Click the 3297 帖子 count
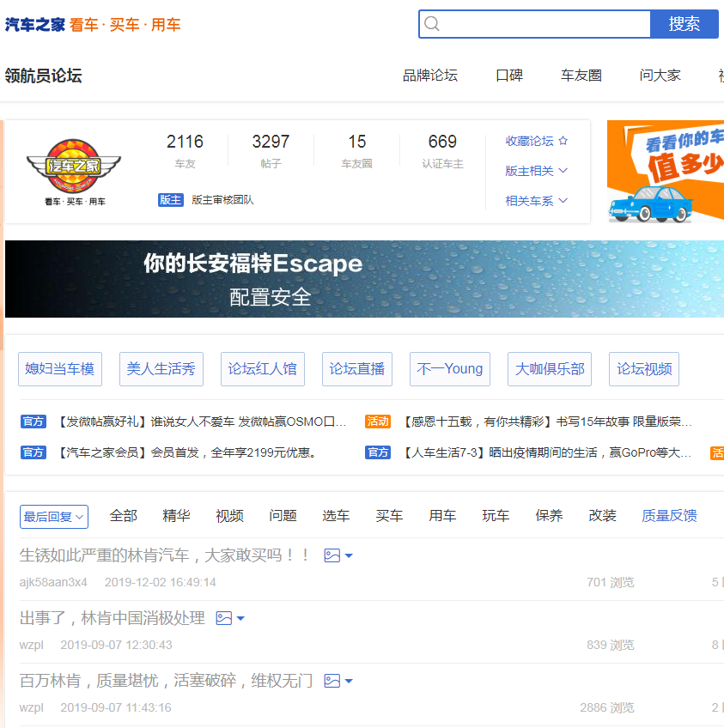Image resolution: width=724 pixels, height=728 pixels. 271,150
